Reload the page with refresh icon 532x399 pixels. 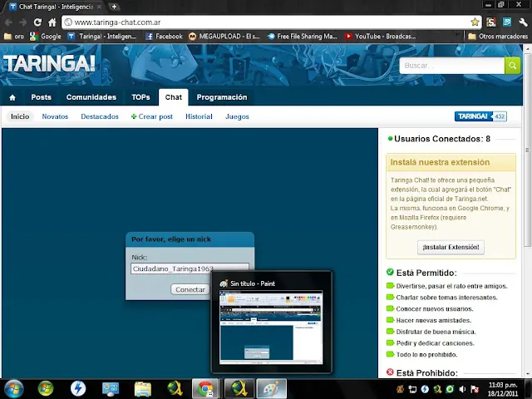[37, 22]
